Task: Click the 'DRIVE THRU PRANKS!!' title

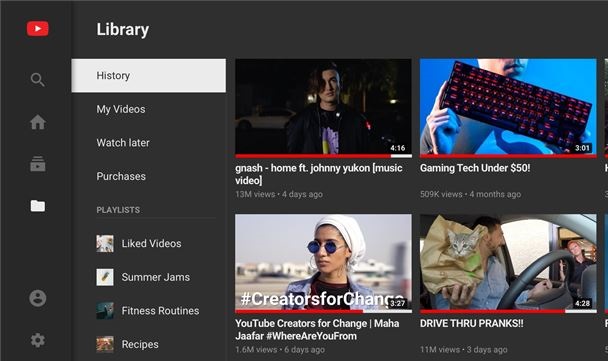Action: [472, 323]
